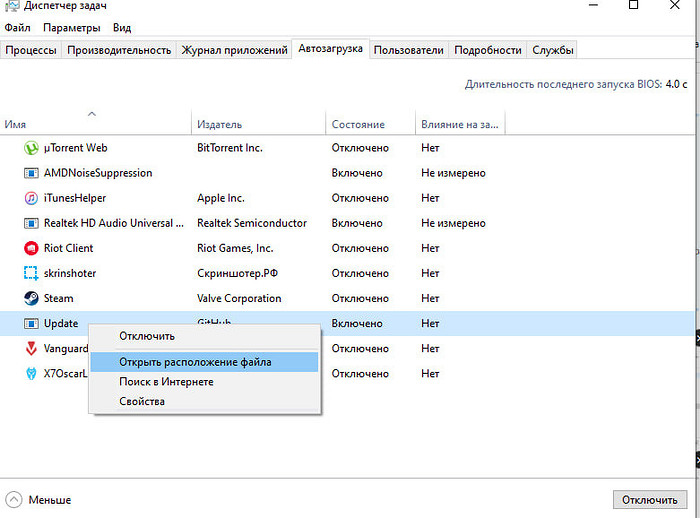Switch to the Журнал приложений tab

pyautogui.click(x=234, y=50)
